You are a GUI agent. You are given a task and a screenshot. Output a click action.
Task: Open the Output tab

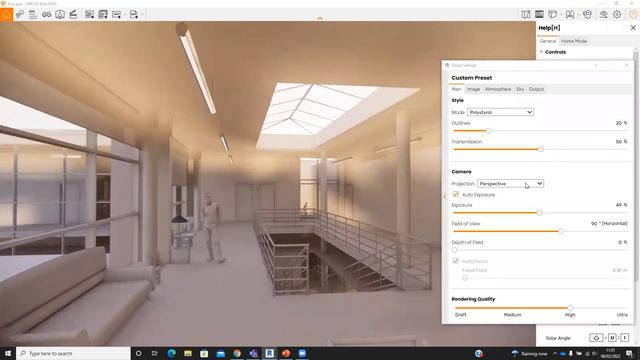coord(536,89)
